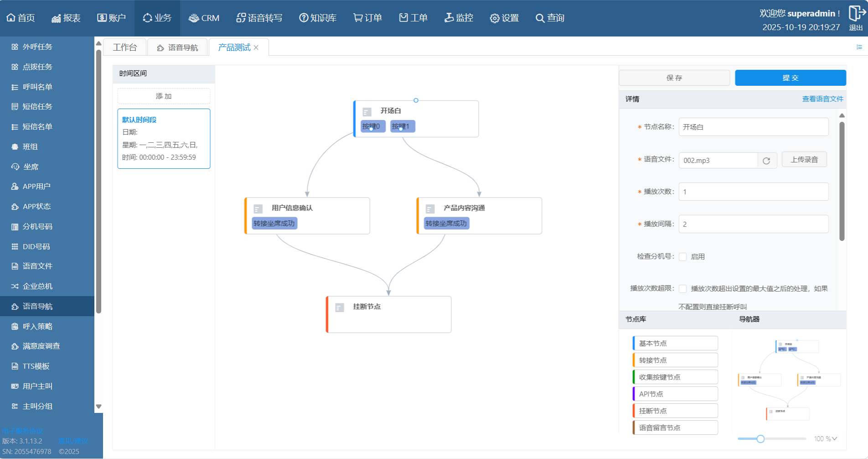Click the 开场白 node icon on canvas
Viewport: 868px width, 459px height.
coord(367,112)
